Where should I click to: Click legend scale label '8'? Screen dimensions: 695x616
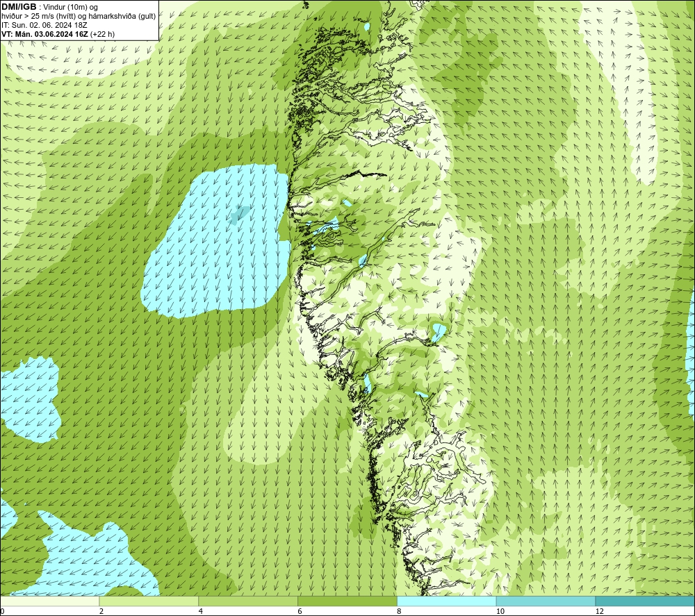click(400, 611)
